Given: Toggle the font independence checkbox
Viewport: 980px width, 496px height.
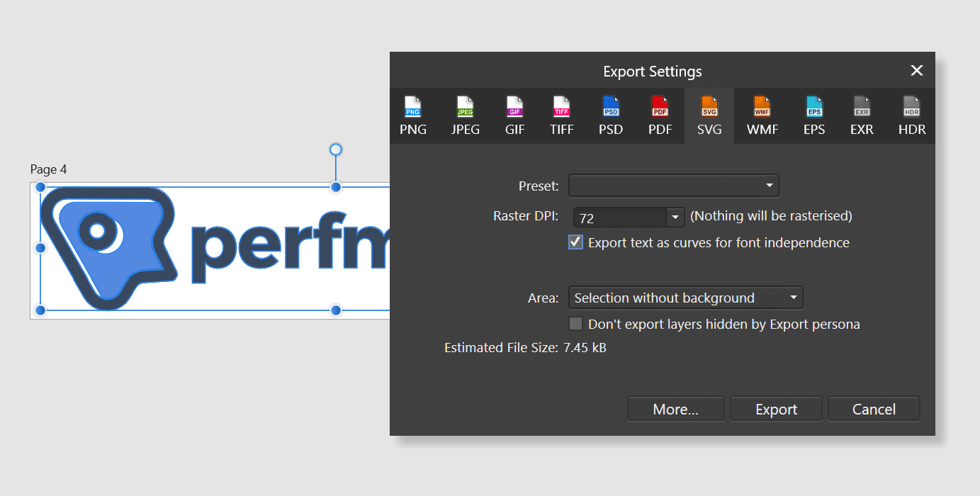Looking at the screenshot, I should pos(575,242).
